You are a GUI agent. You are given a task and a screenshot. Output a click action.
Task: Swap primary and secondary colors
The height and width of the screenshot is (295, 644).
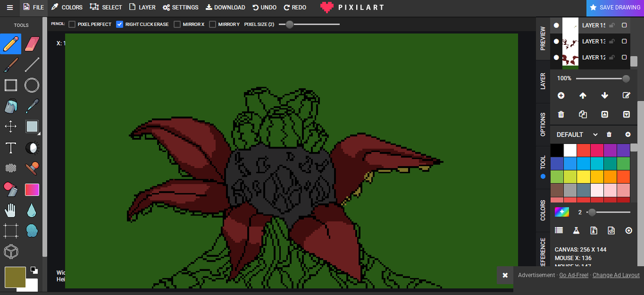[x=34, y=270]
